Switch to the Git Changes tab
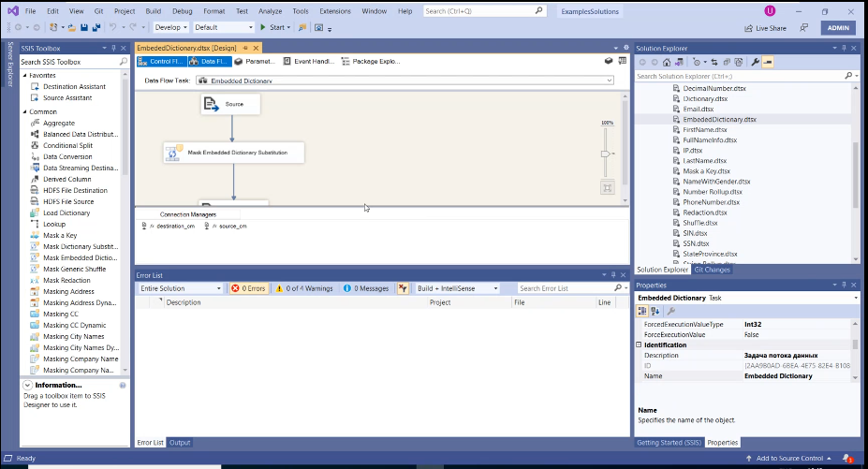 pos(712,270)
